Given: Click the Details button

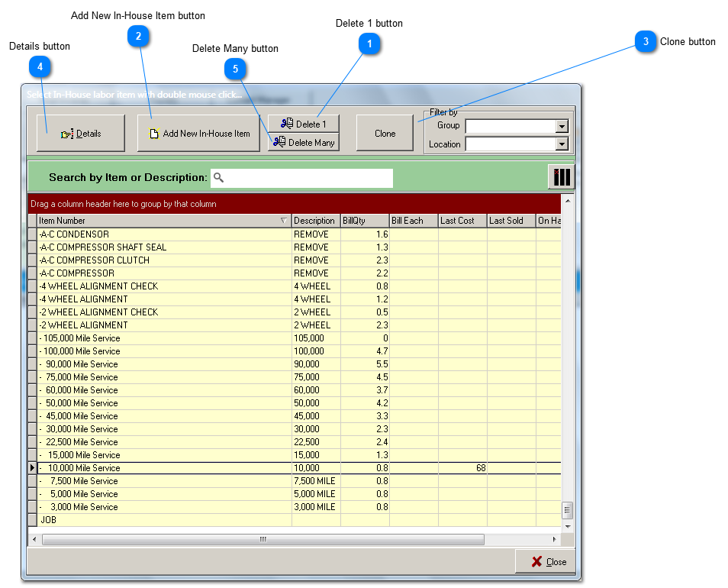Looking at the screenshot, I should pyautogui.click(x=80, y=134).
